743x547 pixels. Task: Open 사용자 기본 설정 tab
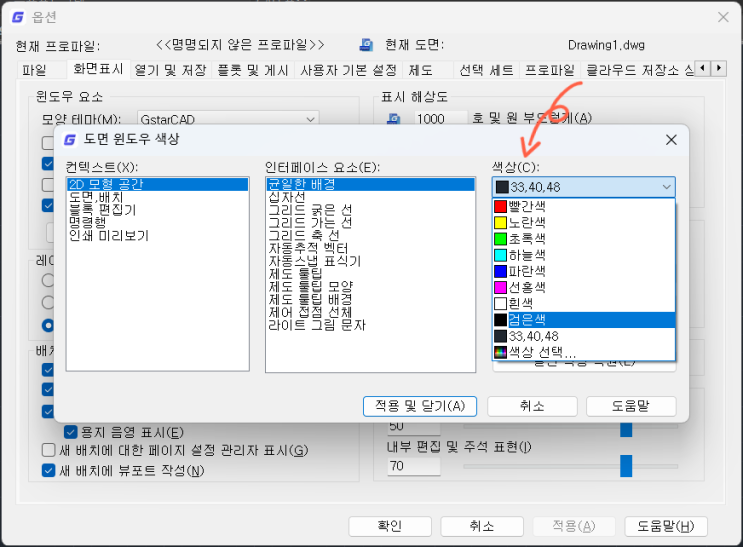(348, 70)
